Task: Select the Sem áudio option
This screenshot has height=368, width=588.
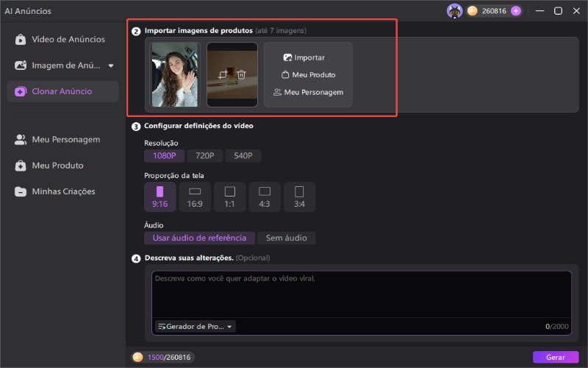Action: click(x=287, y=238)
